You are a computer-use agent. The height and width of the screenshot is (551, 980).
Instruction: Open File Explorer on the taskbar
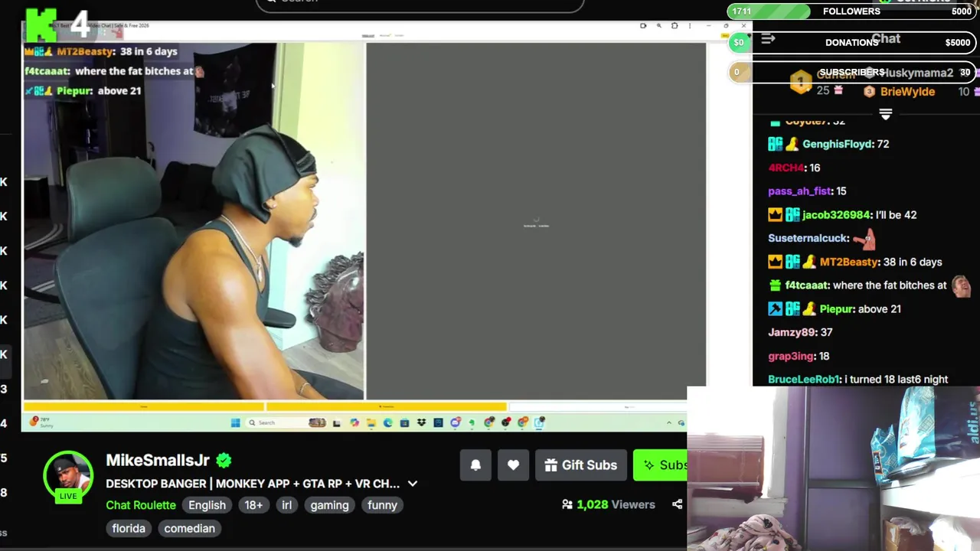[371, 422]
